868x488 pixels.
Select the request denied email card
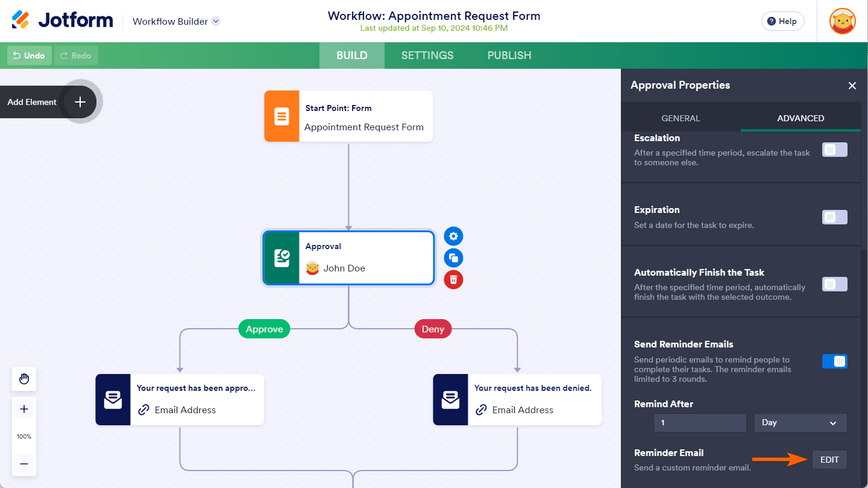(517, 399)
